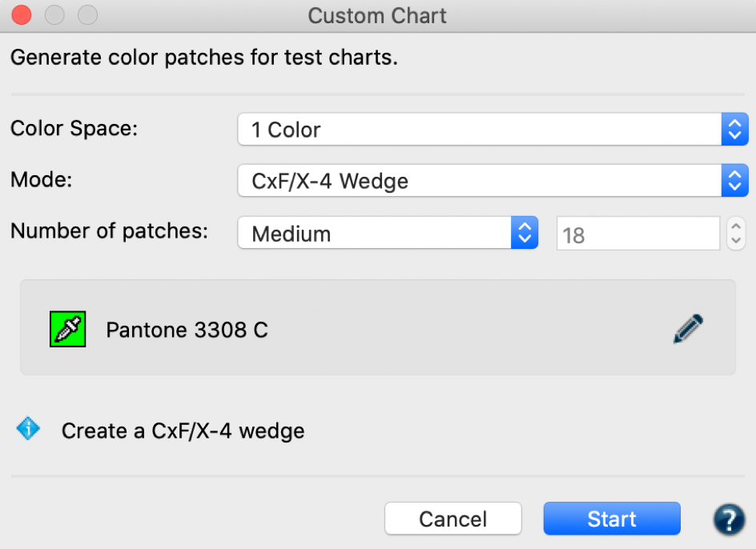This screenshot has width=756, height=549.
Task: Decrease patch count with stepper down arrow
Action: coord(736,241)
